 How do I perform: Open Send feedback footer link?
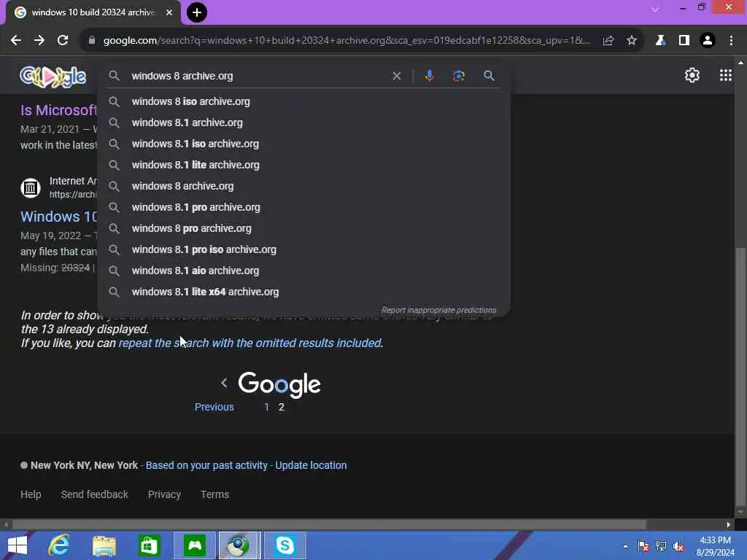pos(94,494)
